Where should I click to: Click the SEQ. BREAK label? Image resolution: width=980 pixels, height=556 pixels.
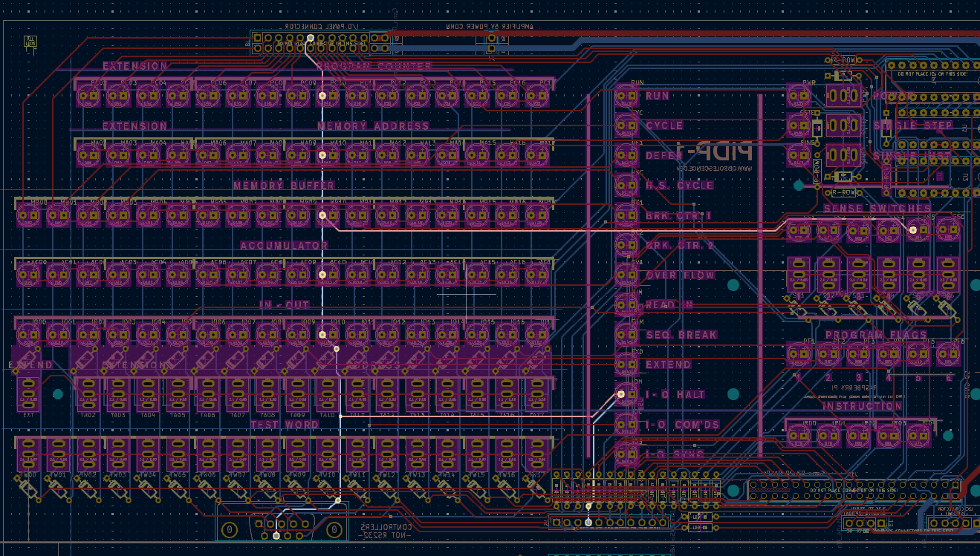[681, 335]
